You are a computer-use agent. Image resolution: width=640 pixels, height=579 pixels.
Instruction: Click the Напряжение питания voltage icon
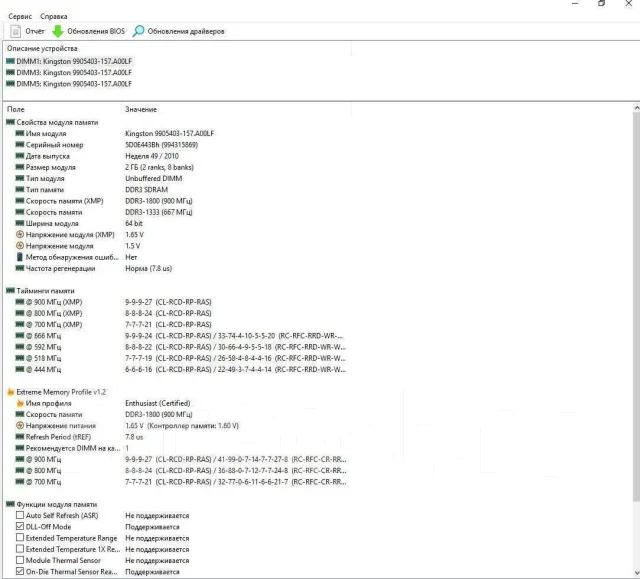point(20,426)
